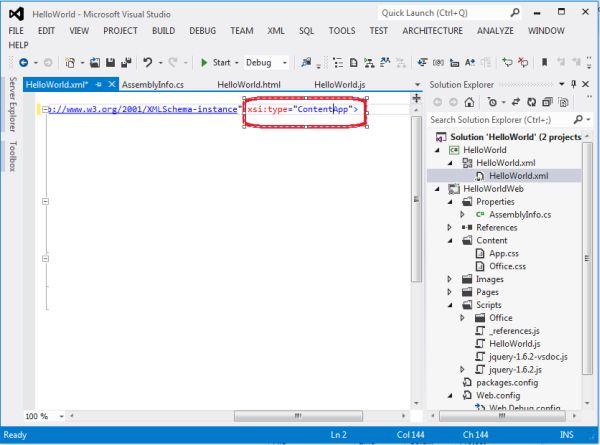600x445 pixels.
Task: Click the Comment selection toolbar icon
Action: [507, 62]
